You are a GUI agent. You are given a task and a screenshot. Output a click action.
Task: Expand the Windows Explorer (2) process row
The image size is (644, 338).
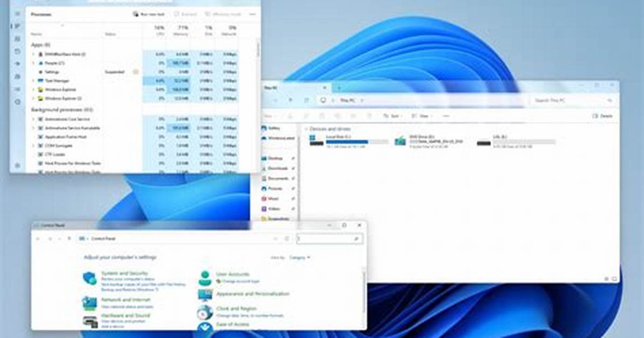33,98
